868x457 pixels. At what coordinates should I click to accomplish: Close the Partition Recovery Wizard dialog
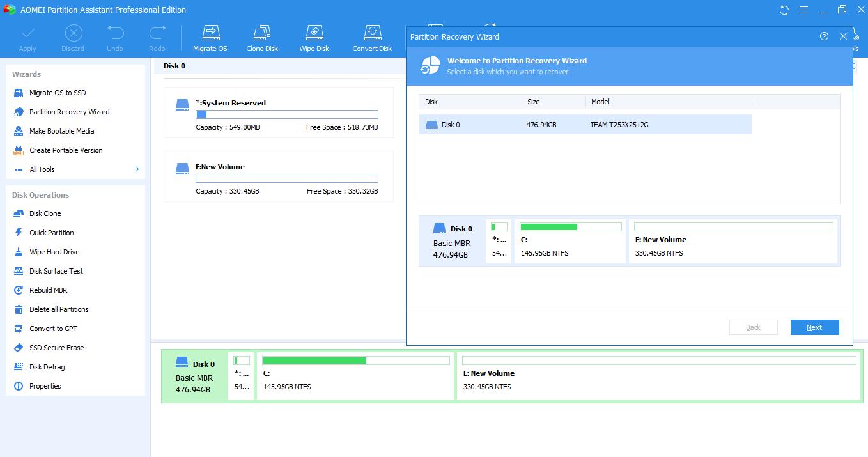coord(843,36)
